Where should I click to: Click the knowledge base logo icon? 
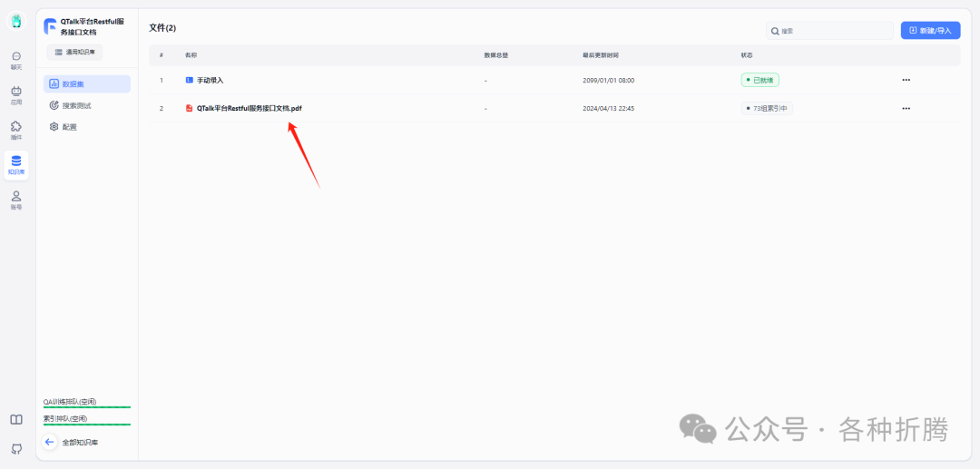coord(50,26)
